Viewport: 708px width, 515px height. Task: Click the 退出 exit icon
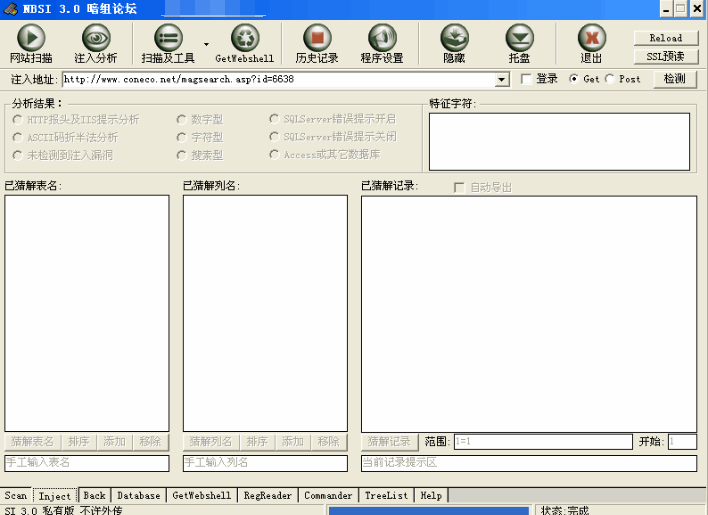pos(592,44)
